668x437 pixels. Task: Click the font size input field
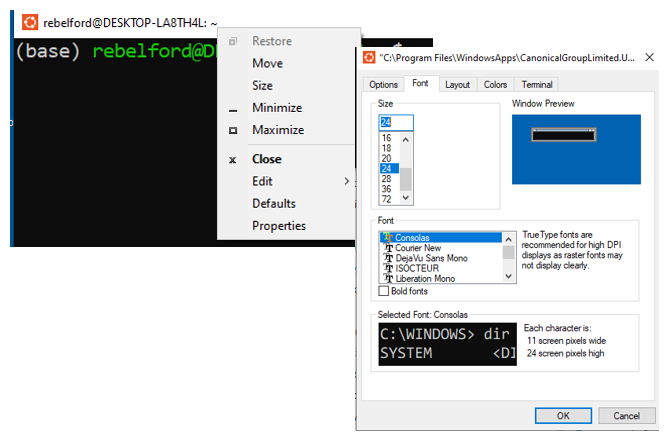[396, 122]
